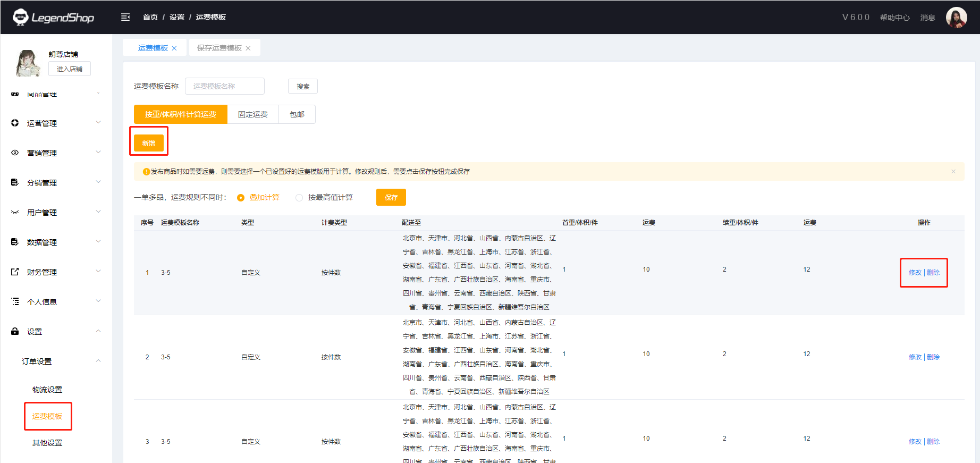Close the 保存运费模板 tab via X icon

point(248,48)
